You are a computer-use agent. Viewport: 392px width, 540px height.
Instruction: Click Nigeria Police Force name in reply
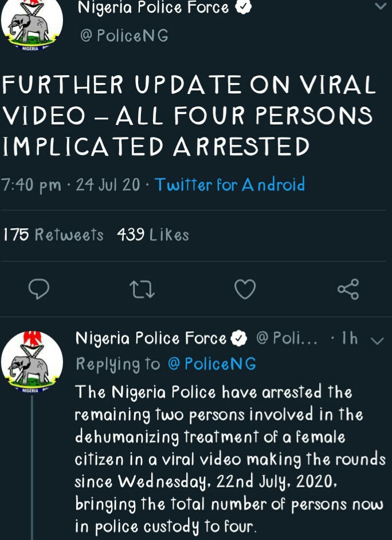pyautogui.click(x=151, y=339)
